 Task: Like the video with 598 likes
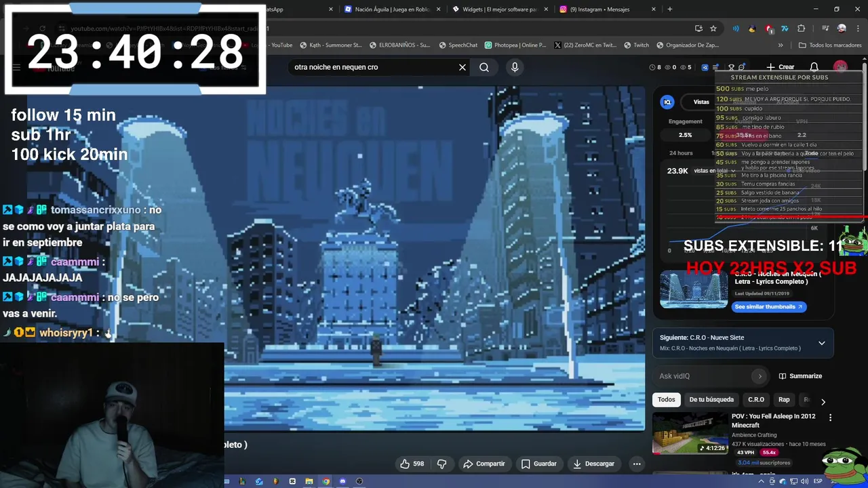412,464
